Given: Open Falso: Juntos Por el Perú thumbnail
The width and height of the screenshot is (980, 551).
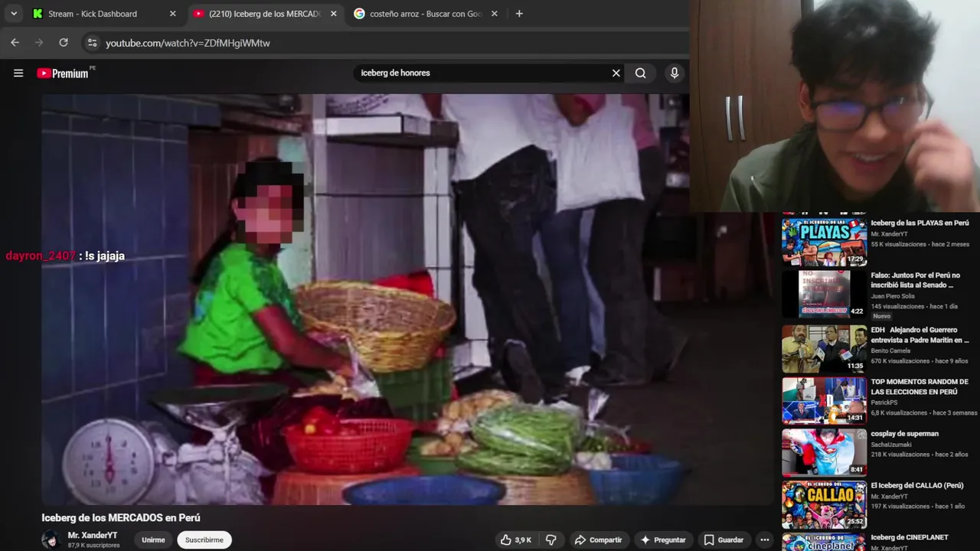Looking at the screenshot, I should (824, 294).
